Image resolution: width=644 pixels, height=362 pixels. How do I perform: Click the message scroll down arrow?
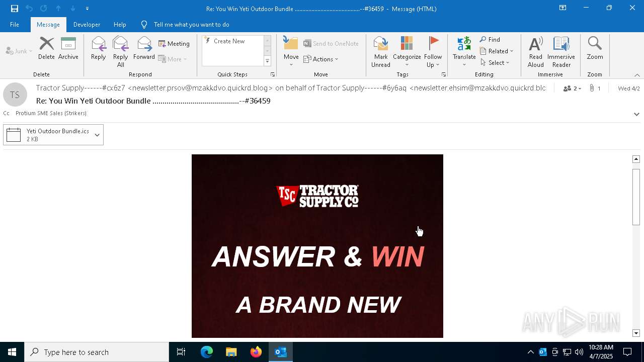coord(636,333)
